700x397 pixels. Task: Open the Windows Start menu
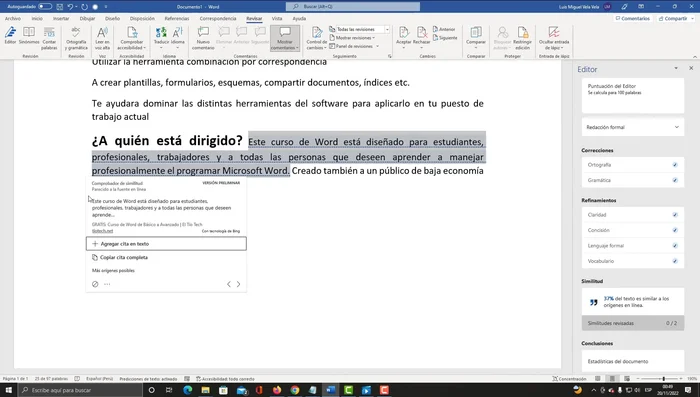pyautogui.click(x=8, y=390)
